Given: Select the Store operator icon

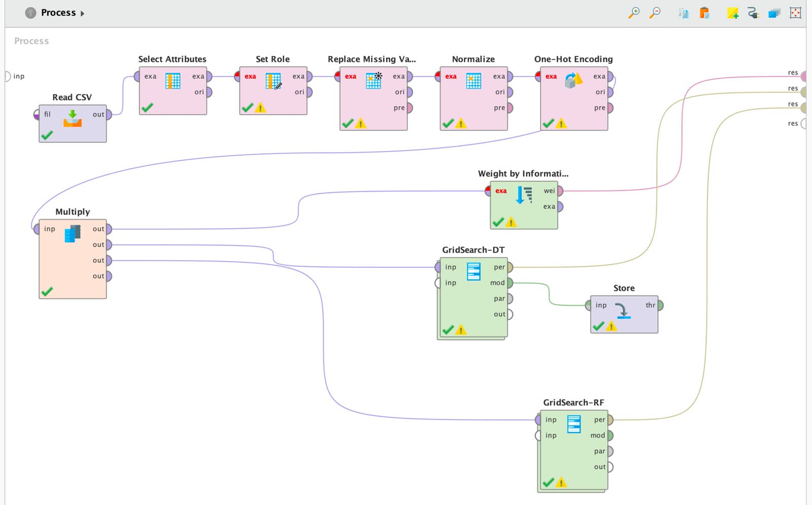Looking at the screenshot, I should pos(623,310).
